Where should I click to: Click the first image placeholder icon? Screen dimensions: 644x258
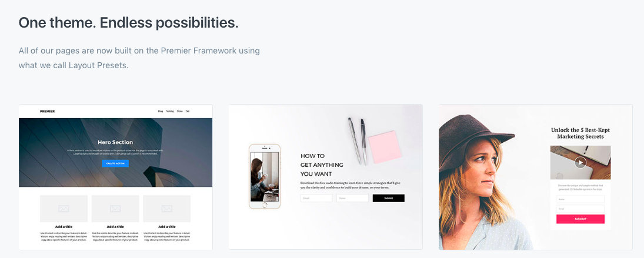64,209
